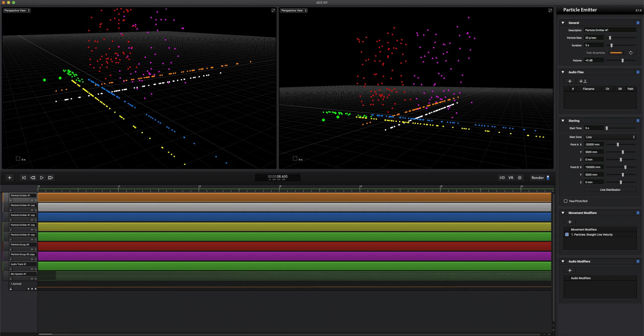Add a test tone file using plus-waveform icon
The height and width of the screenshot is (336, 644).
[x=583, y=81]
